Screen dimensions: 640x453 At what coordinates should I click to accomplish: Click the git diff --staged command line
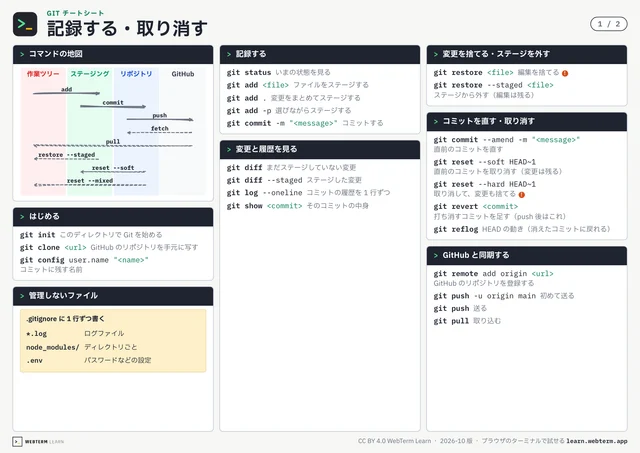pyautogui.click(x=294, y=180)
